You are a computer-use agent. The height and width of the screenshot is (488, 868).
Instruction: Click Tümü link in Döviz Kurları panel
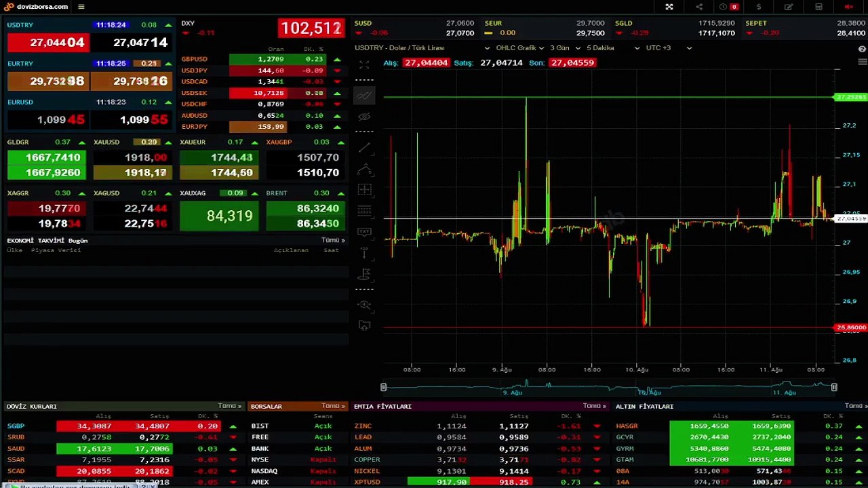[x=229, y=406]
